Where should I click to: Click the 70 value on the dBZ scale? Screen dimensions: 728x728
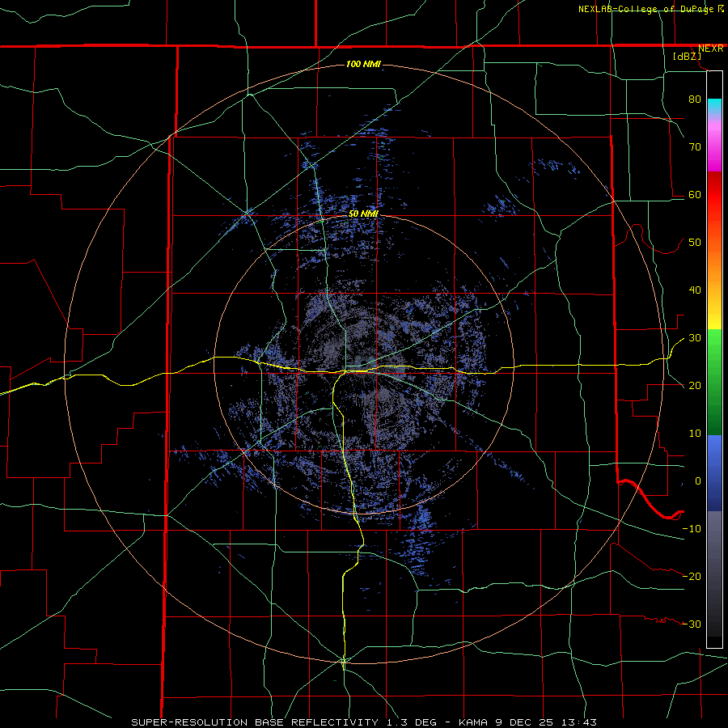[695, 146]
